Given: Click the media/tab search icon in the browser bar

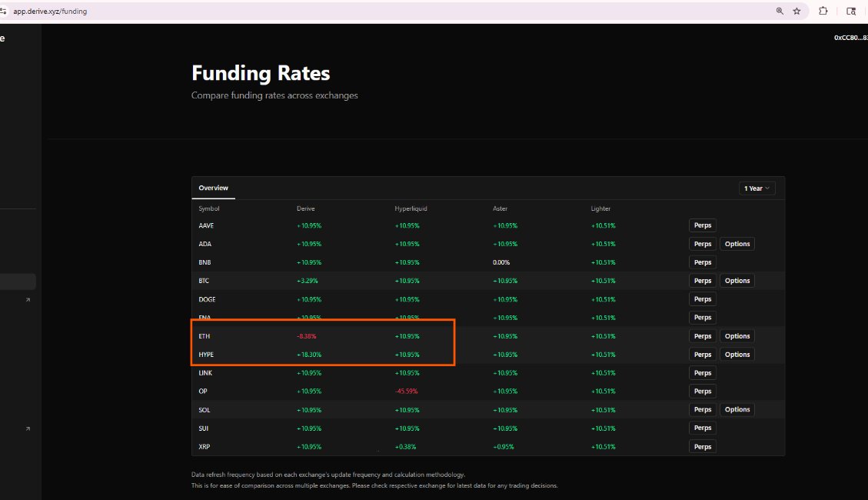Looking at the screenshot, I should pos(851,11).
